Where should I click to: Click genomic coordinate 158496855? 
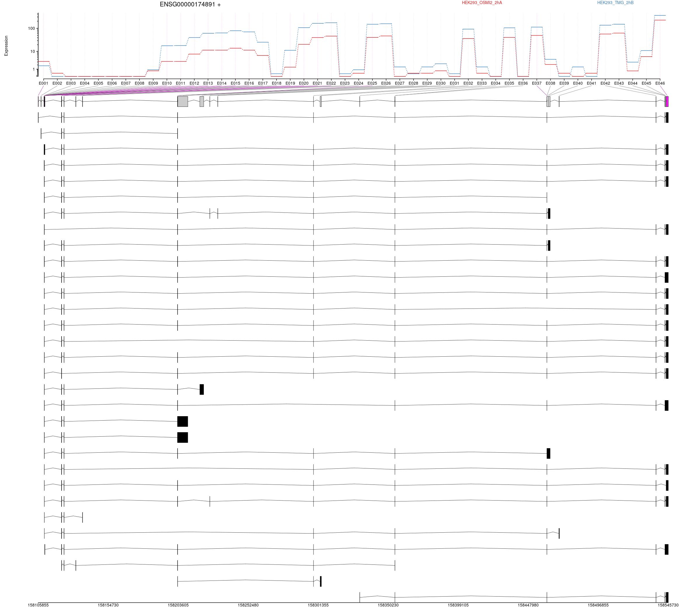[598, 605]
